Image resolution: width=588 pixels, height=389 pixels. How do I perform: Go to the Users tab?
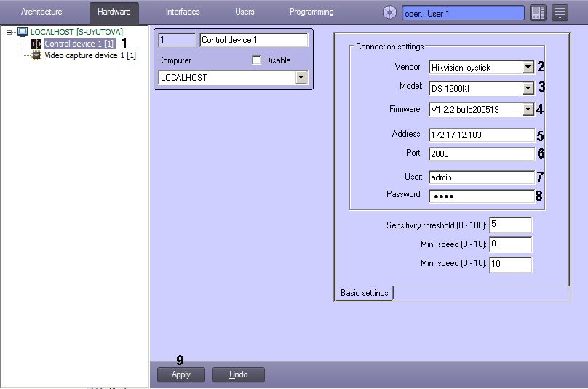245,12
